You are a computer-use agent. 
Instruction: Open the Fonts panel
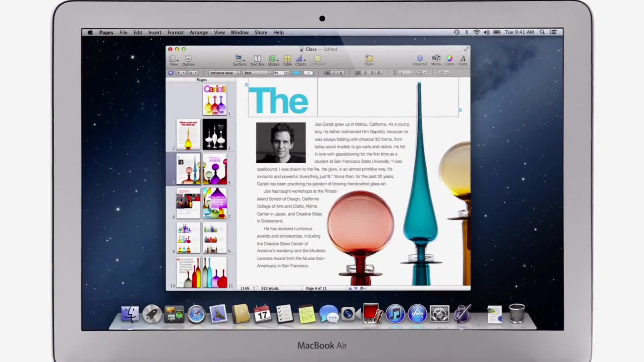coord(463,60)
